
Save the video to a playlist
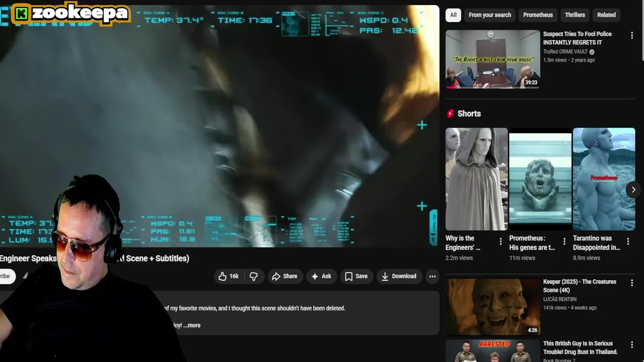click(356, 276)
